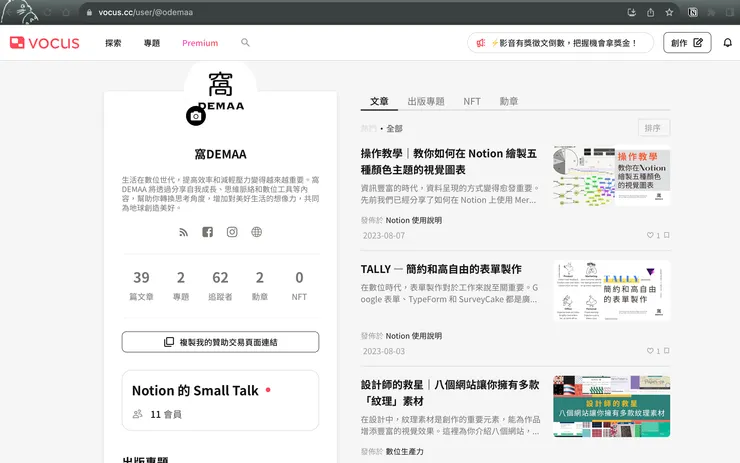
Task: Switch to the 勳章 tab
Action: [x=509, y=101]
